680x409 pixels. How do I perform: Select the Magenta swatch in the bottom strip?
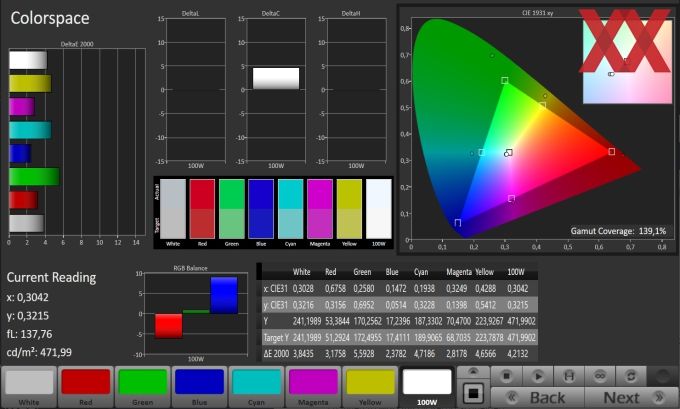tap(313, 386)
